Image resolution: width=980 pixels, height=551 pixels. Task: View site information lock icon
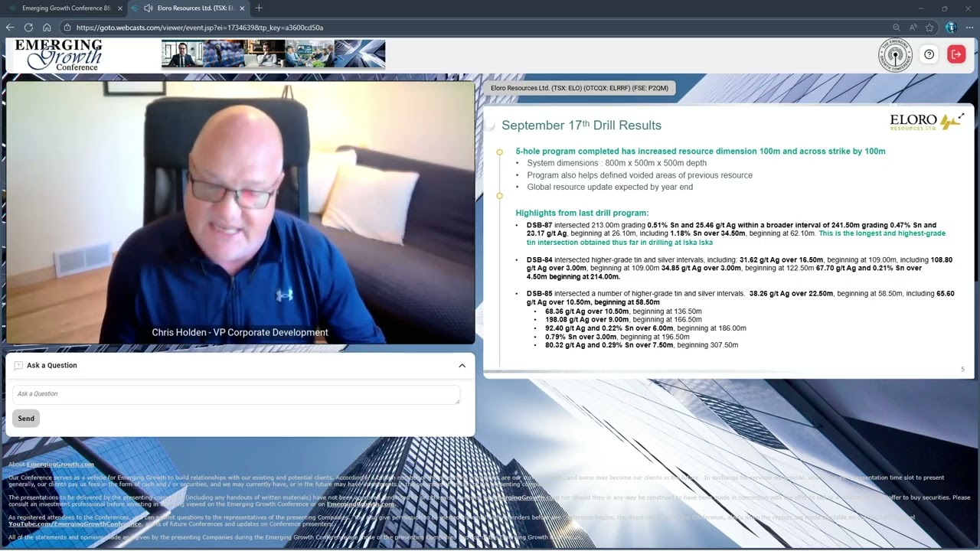[x=68, y=28]
